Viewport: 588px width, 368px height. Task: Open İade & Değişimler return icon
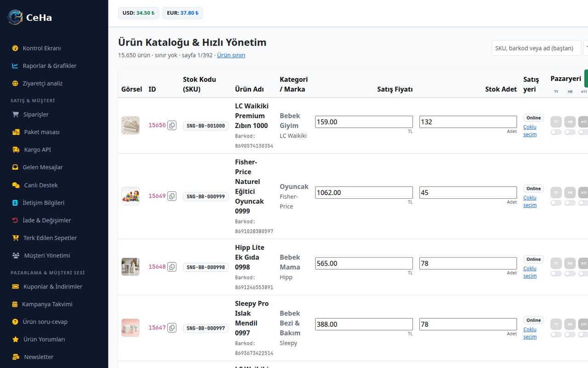pyautogui.click(x=15, y=220)
